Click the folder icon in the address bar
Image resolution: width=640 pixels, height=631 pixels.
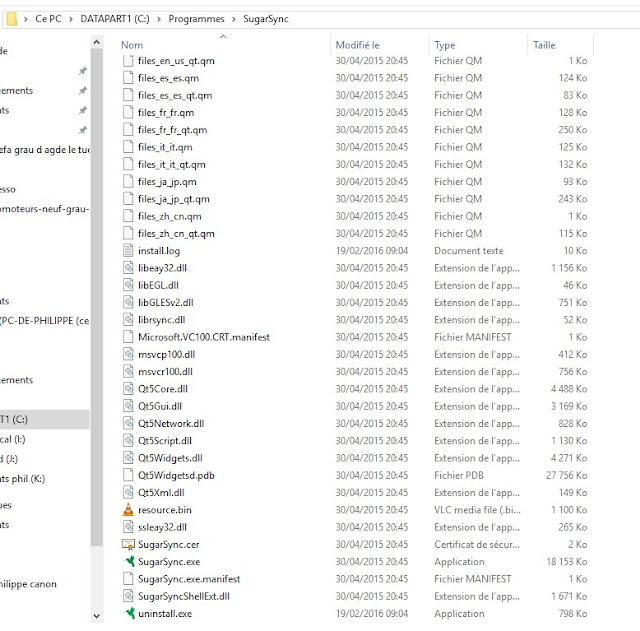[x=12, y=19]
